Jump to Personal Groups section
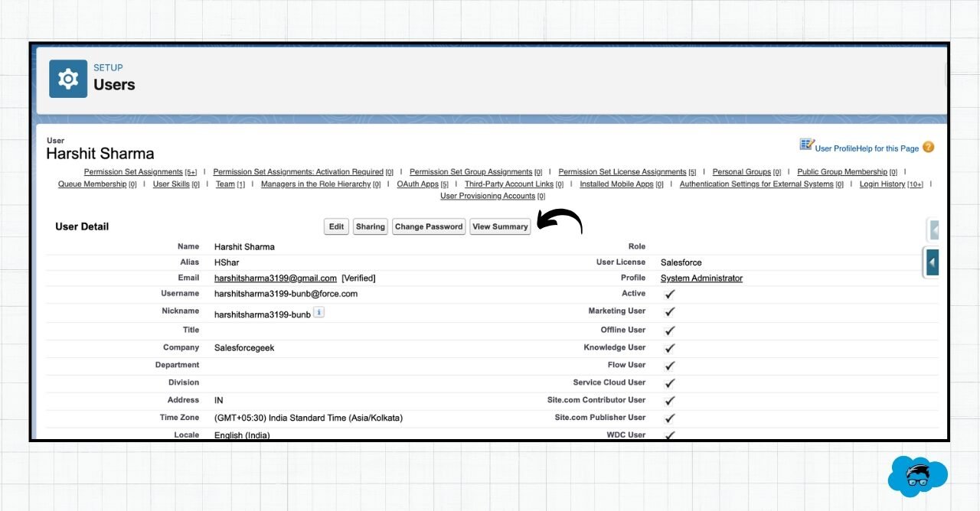 coord(746,172)
